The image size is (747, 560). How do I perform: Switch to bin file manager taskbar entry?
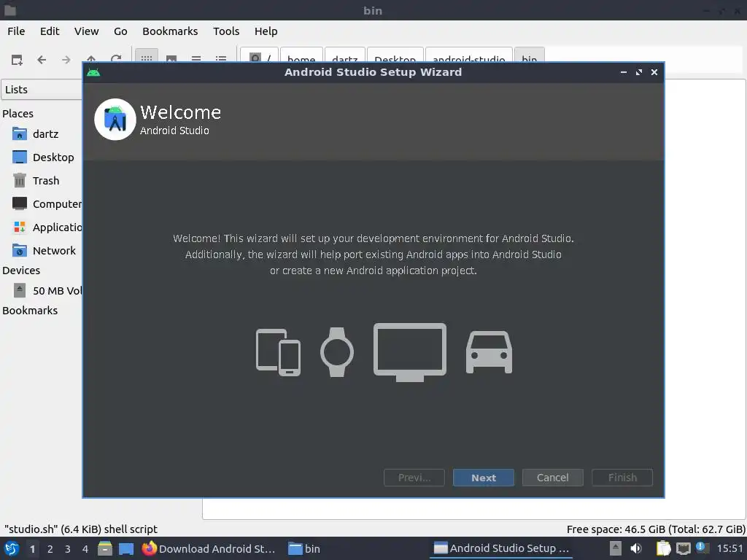coord(305,549)
